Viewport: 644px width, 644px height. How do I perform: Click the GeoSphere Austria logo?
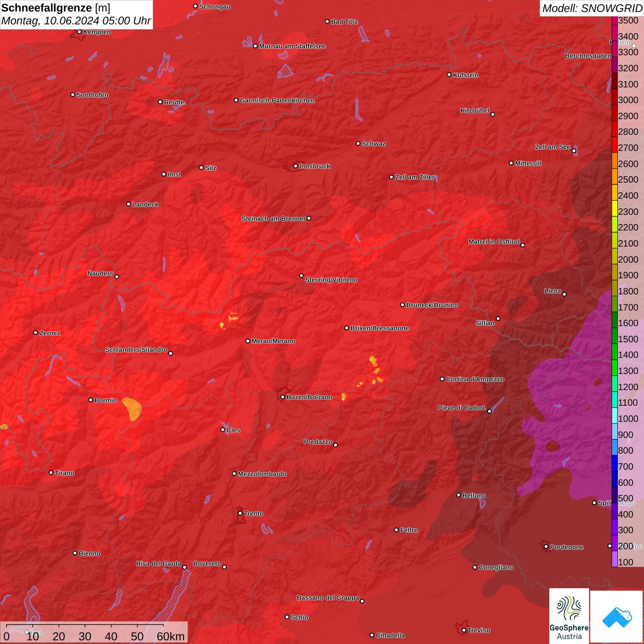[x=569, y=615]
